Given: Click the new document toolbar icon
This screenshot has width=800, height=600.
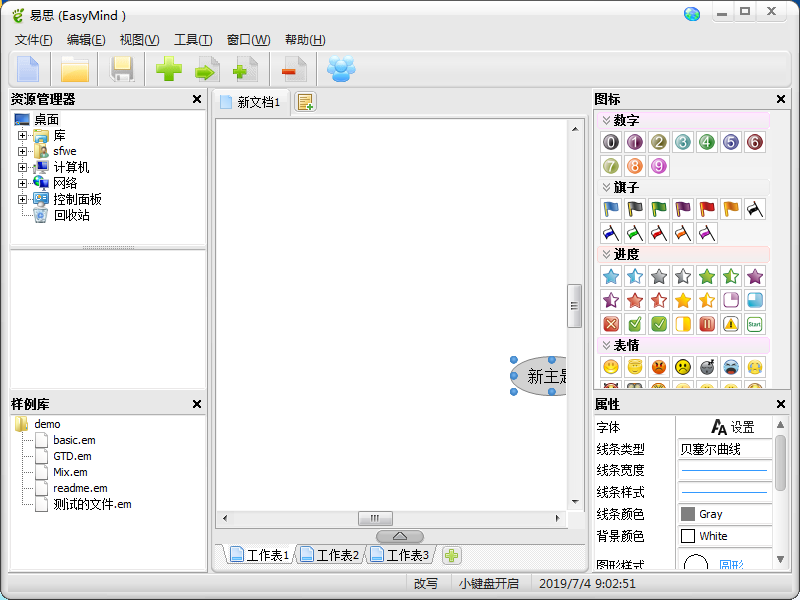Looking at the screenshot, I should coord(28,69).
